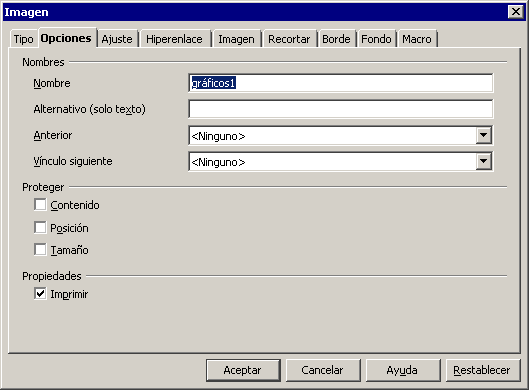The height and width of the screenshot is (390, 529).
Task: Switch to the Imagen tab
Action: pos(236,39)
